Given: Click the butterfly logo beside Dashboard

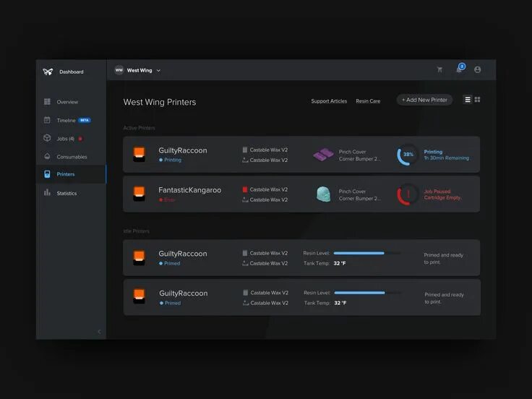Looking at the screenshot, I should coord(48,72).
